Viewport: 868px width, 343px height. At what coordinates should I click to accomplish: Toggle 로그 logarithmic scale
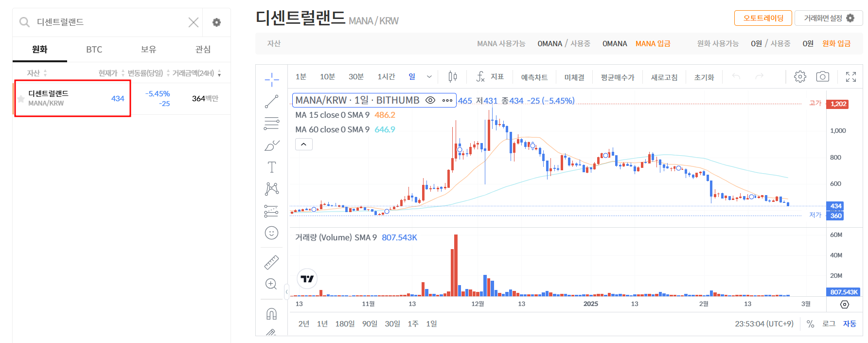tap(829, 324)
